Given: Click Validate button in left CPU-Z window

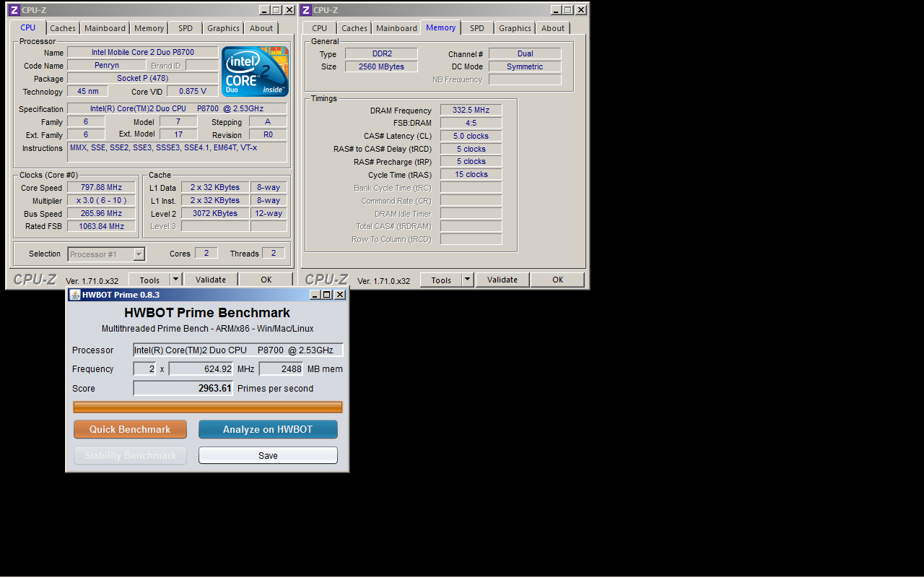Looking at the screenshot, I should coord(211,280).
